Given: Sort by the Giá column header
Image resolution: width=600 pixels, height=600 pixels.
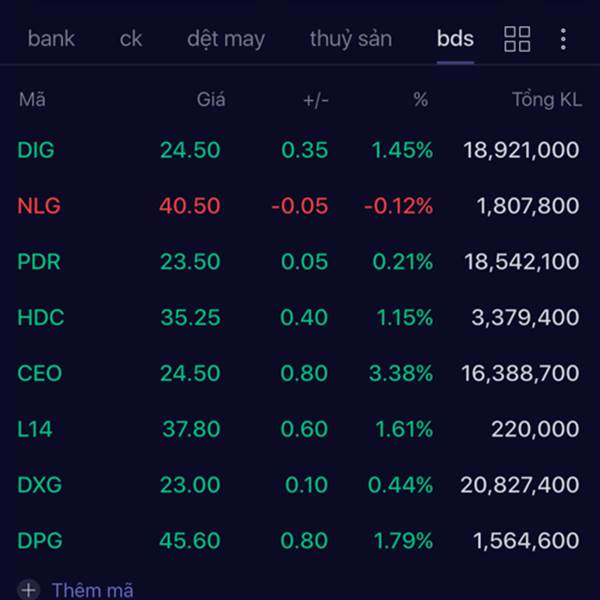Looking at the screenshot, I should [211, 99].
